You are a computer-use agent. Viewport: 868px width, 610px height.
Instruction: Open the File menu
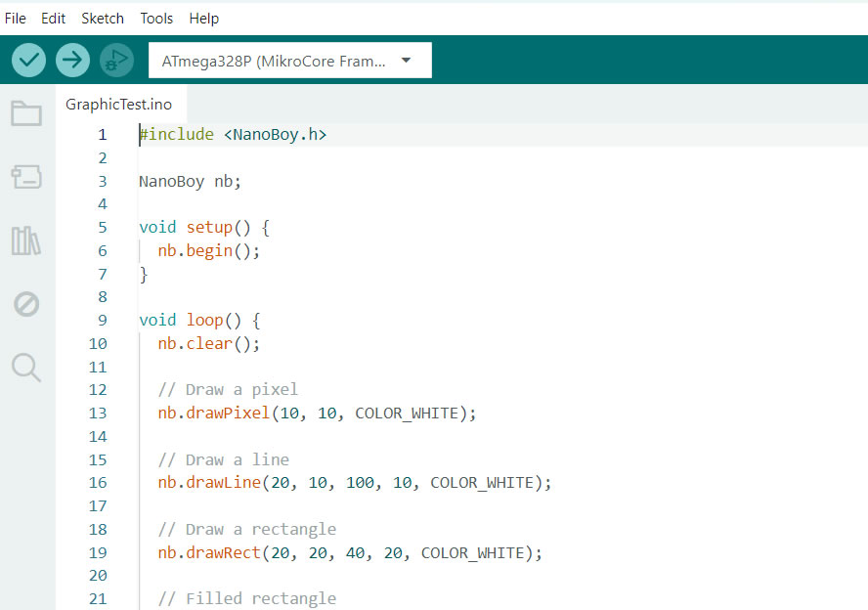point(16,18)
